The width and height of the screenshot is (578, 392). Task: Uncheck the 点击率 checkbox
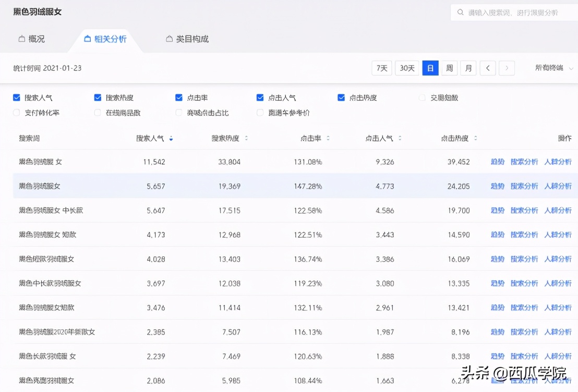coord(179,97)
